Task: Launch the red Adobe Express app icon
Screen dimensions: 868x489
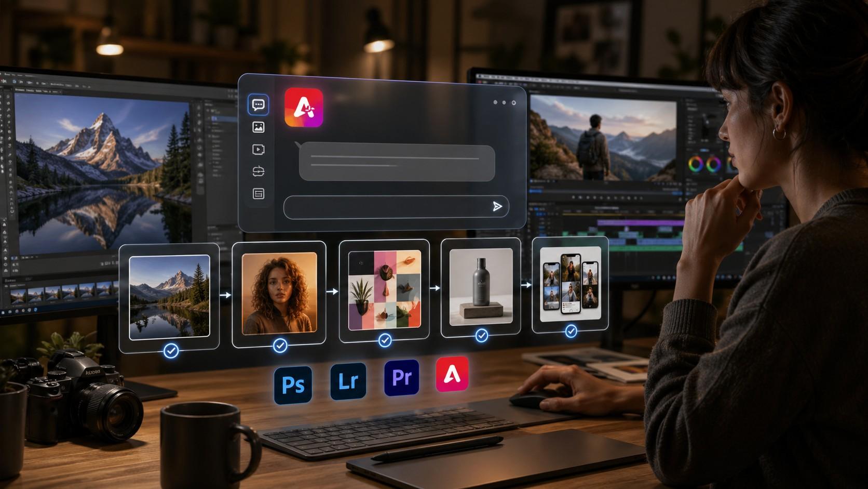Action: point(452,374)
